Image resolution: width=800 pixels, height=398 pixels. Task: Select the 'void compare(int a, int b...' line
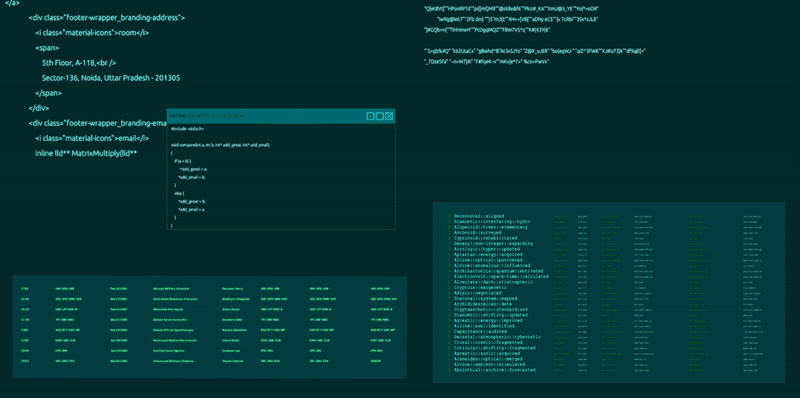(x=220, y=145)
